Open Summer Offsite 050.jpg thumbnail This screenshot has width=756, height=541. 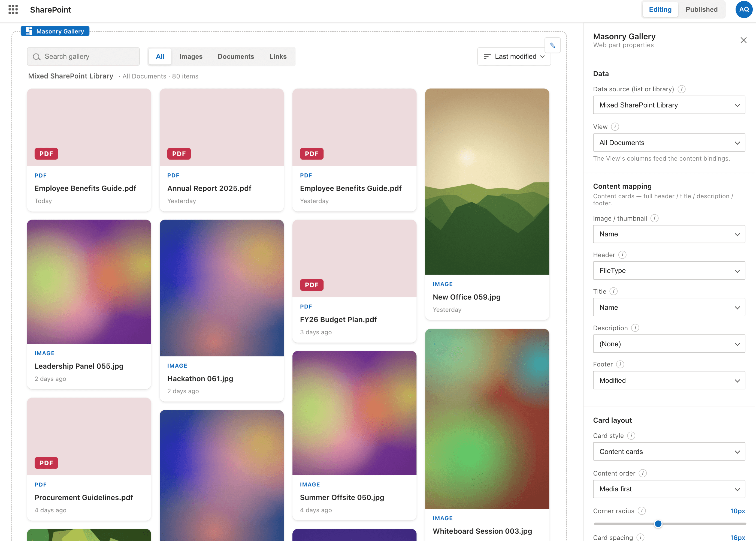point(354,413)
